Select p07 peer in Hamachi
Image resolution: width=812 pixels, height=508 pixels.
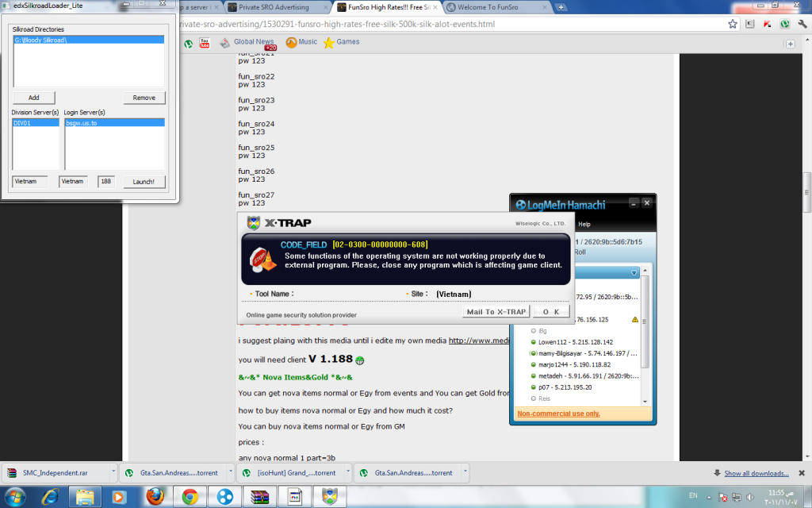tap(565, 387)
